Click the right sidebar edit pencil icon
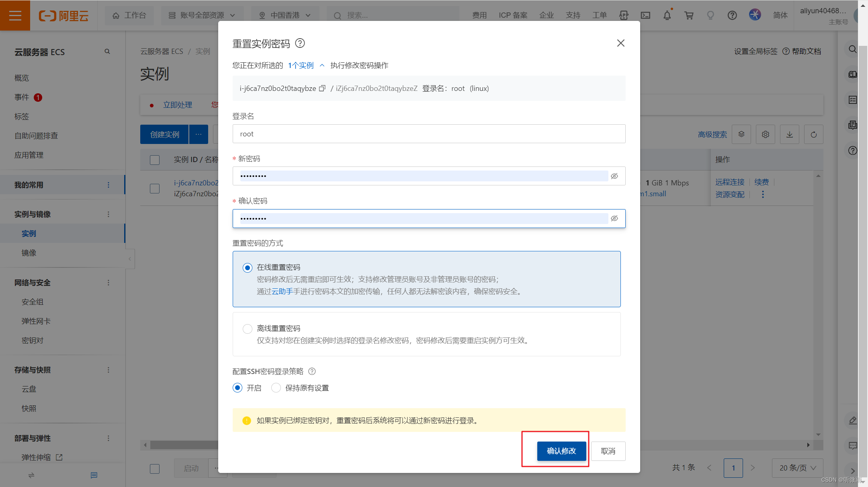This screenshot has height=487, width=868. (852, 421)
